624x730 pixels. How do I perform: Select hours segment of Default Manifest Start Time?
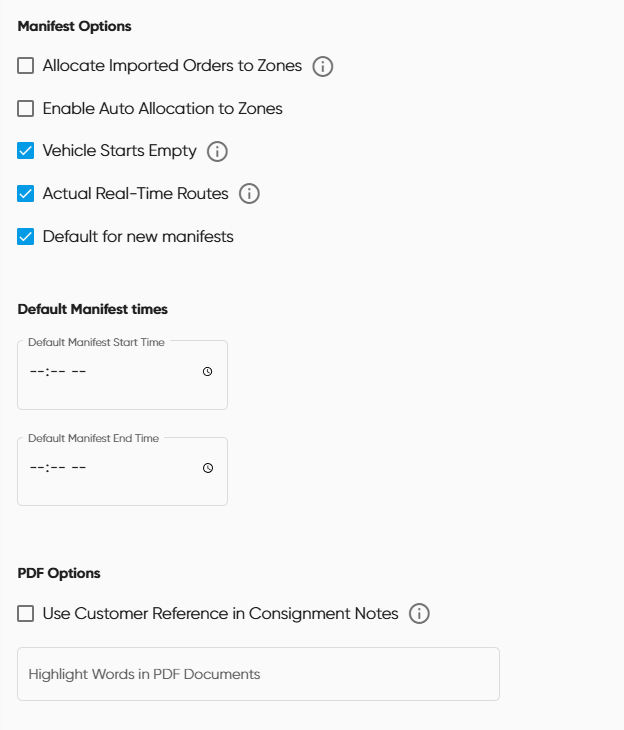coord(37,372)
